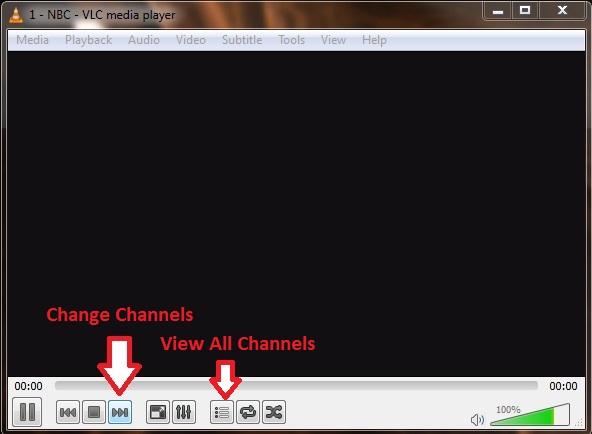The width and height of the screenshot is (592, 434).
Task: Set volume on the green volume slider
Action: click(530, 415)
